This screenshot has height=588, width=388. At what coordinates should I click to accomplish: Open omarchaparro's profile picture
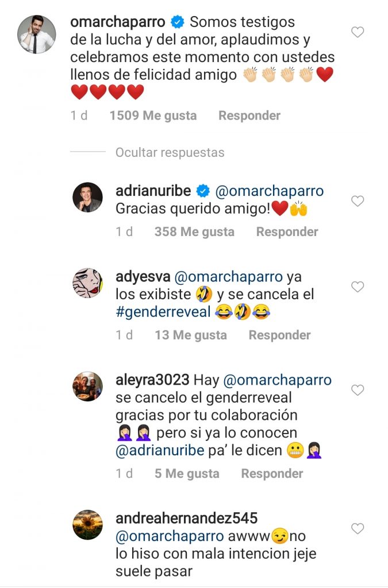pyautogui.click(x=37, y=34)
